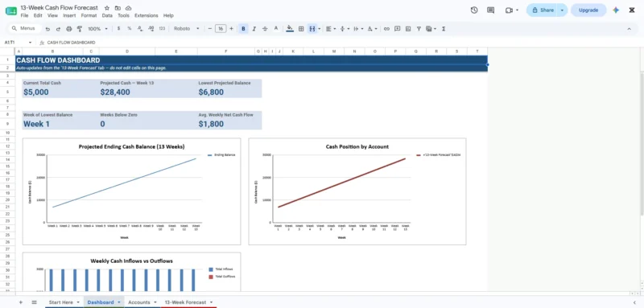Open the Roboto font dropdown
The height and width of the screenshot is (308, 644).
coord(187,29)
